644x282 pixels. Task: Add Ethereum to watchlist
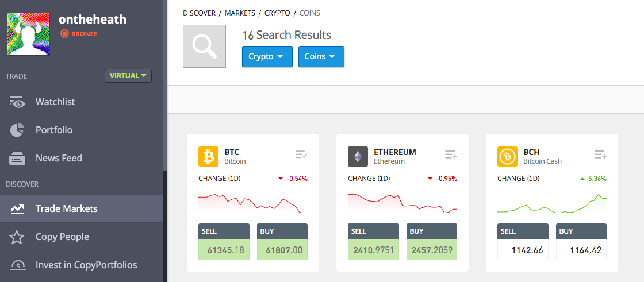pos(451,154)
